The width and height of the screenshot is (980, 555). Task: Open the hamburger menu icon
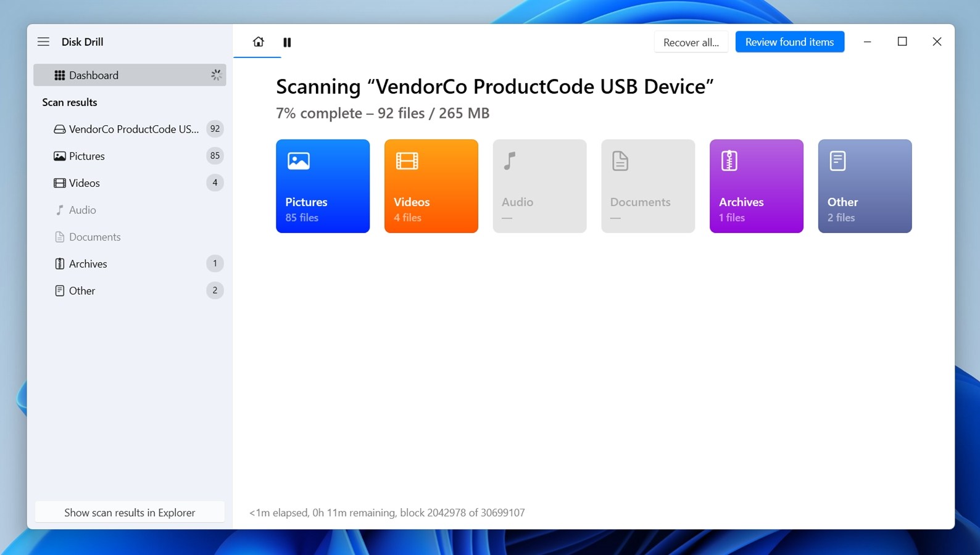pyautogui.click(x=43, y=42)
